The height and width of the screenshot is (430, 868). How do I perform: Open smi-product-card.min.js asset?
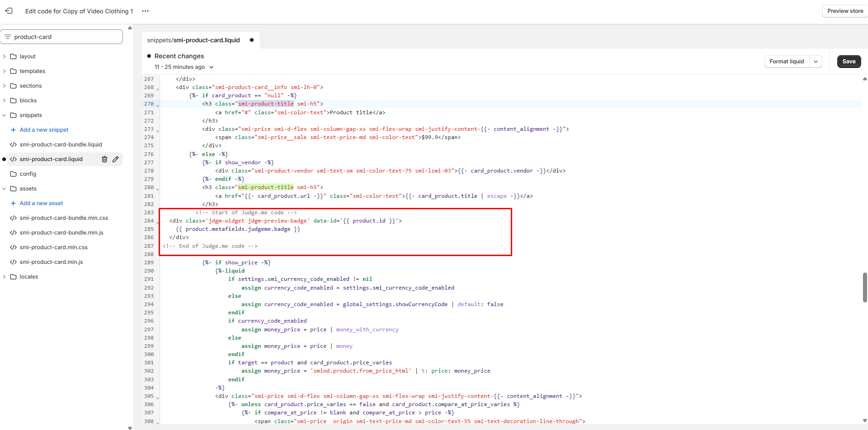pyautogui.click(x=51, y=262)
